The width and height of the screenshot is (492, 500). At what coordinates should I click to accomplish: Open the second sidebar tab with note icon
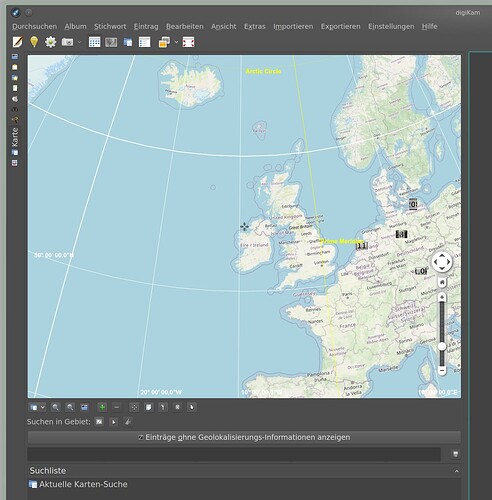15,67
